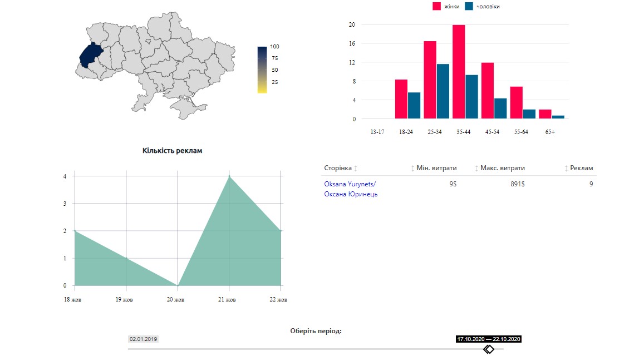Click sort arrows beside Сторінка column
The width and height of the screenshot is (644, 361).
coord(356,169)
